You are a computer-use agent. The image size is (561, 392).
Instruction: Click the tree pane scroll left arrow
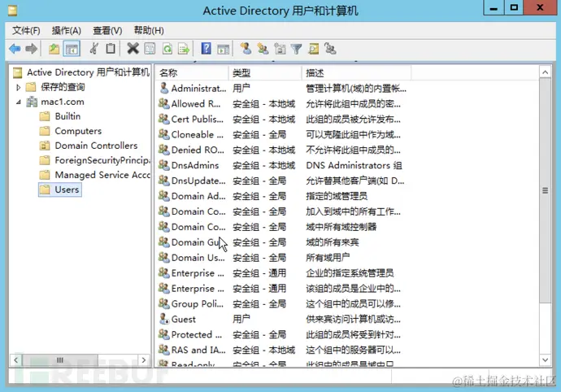pos(15,359)
